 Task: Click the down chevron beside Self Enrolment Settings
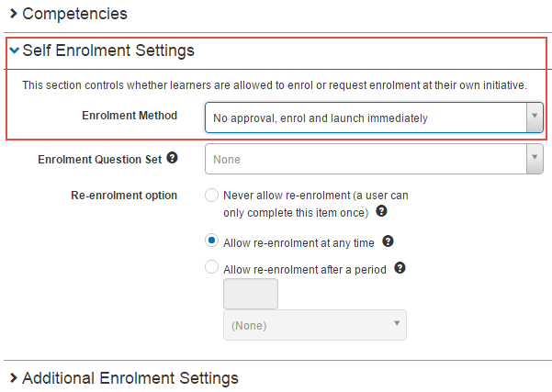[x=14, y=51]
